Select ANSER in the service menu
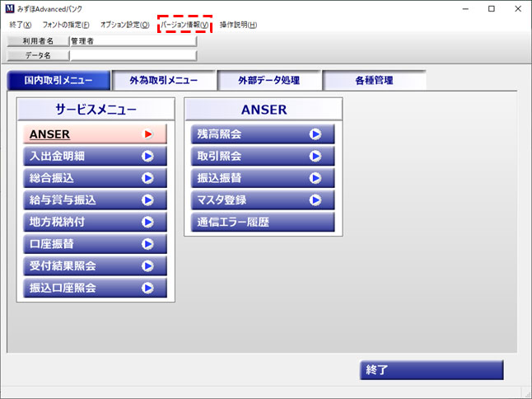Image resolution: width=532 pixels, height=399 pixels. (x=95, y=134)
